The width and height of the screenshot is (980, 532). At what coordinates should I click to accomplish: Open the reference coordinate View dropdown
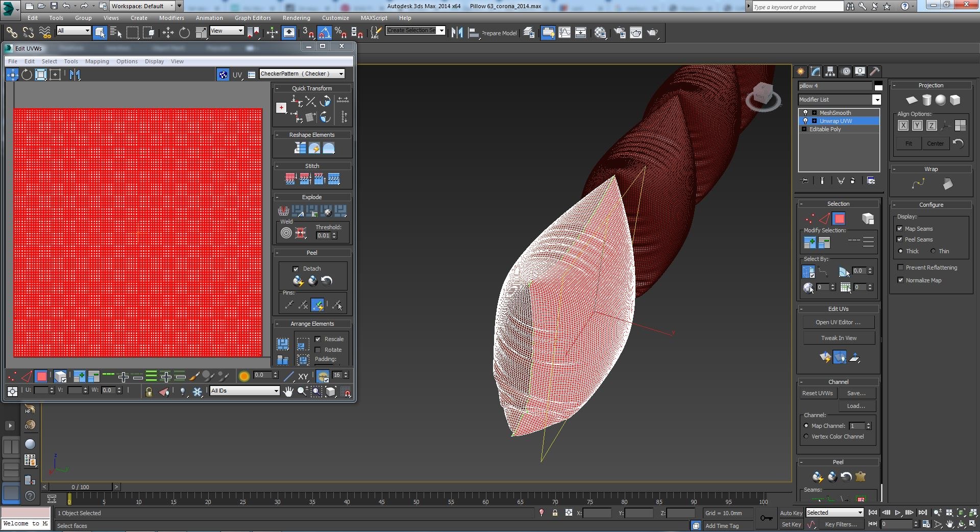coord(227,31)
